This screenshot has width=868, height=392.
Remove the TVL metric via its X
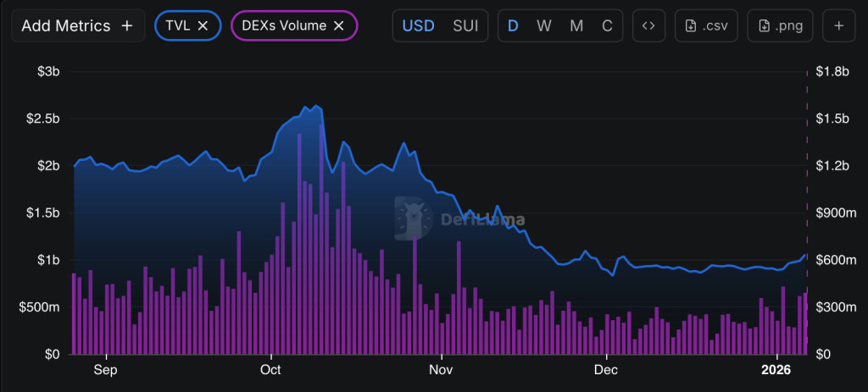pyautogui.click(x=203, y=25)
